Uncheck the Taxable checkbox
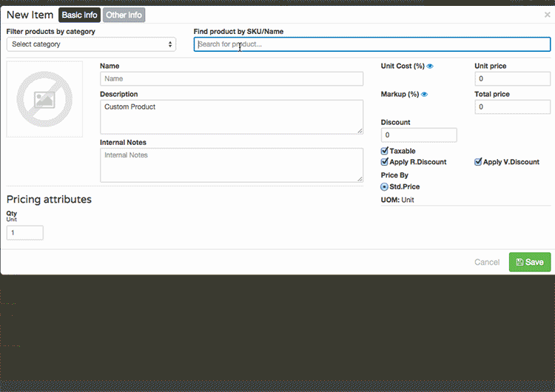The image size is (555, 392). [x=384, y=151]
